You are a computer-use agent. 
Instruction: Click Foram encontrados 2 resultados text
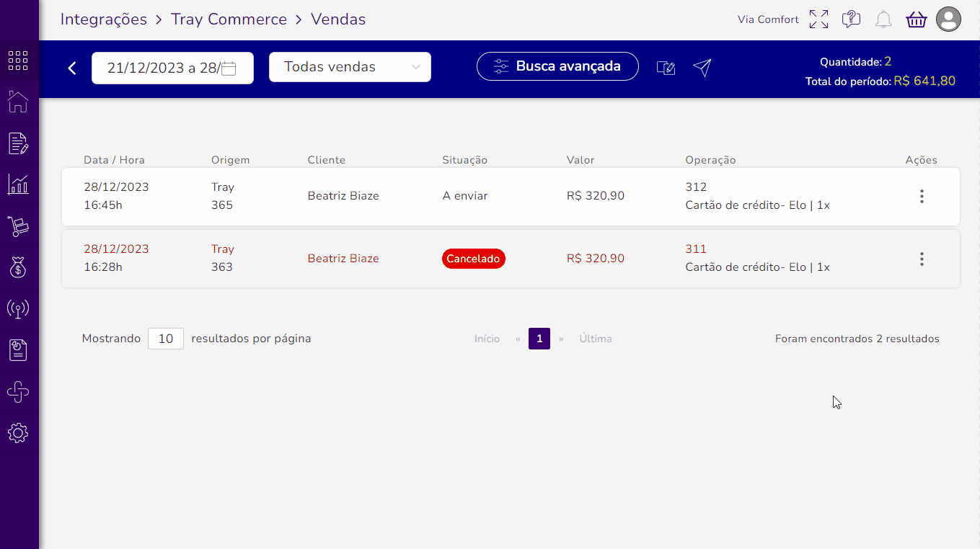click(857, 339)
